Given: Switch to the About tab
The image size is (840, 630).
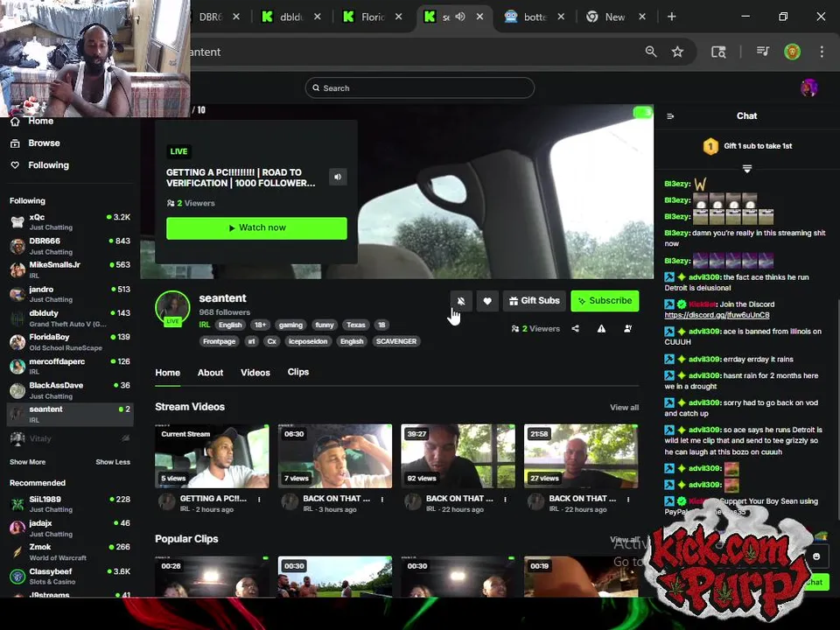Looking at the screenshot, I should 210,373.
